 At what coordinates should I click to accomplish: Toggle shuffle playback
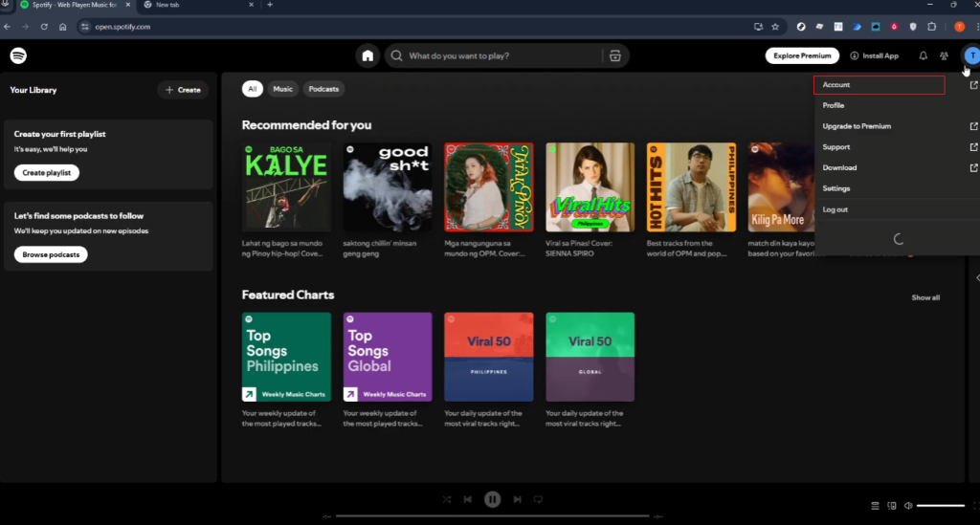(x=446, y=499)
